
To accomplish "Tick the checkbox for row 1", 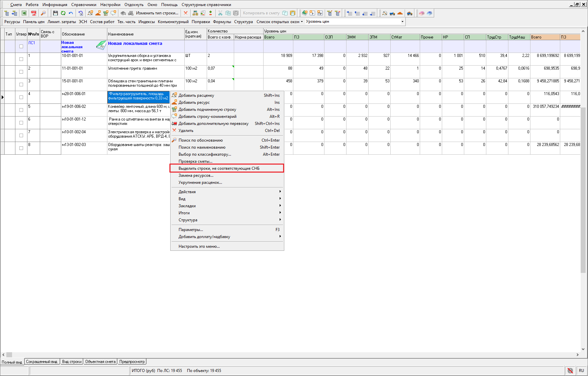I will pyautogui.click(x=21, y=59).
